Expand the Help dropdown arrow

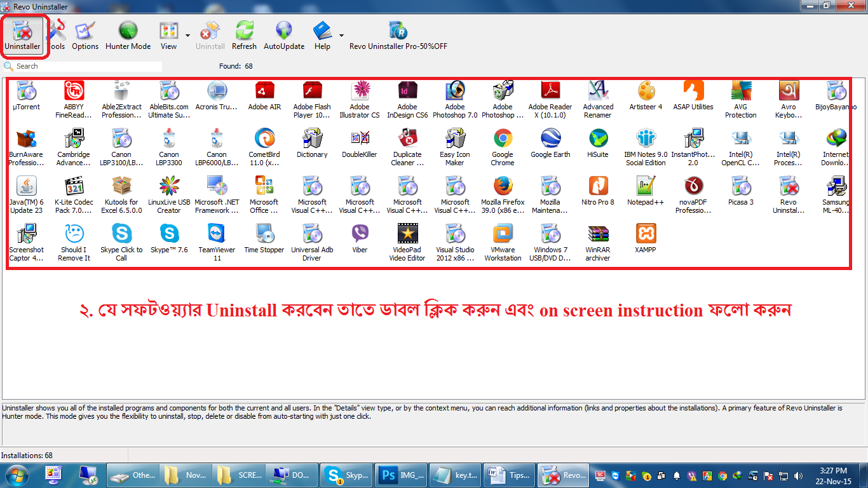click(x=341, y=35)
